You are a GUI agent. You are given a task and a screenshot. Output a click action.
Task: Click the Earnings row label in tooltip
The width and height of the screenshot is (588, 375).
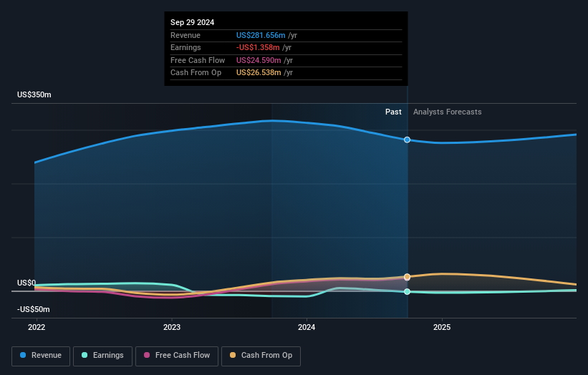coord(185,47)
